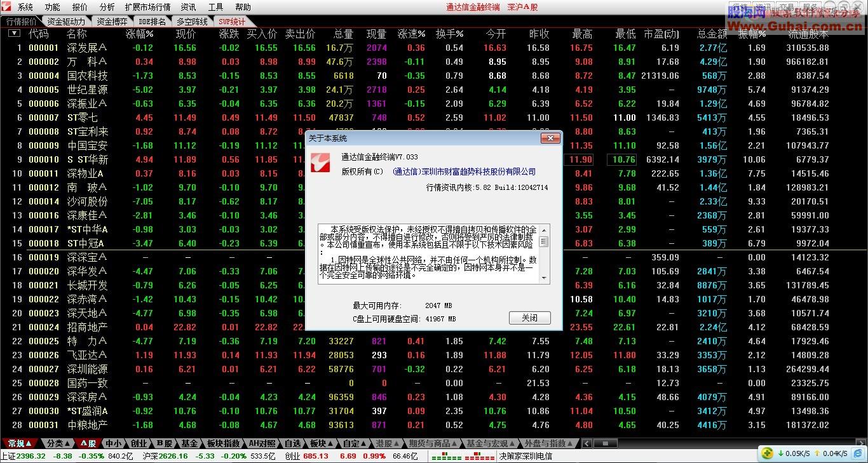Open the 扩展市场行情 menu
The image size is (868, 463).
click(147, 7)
